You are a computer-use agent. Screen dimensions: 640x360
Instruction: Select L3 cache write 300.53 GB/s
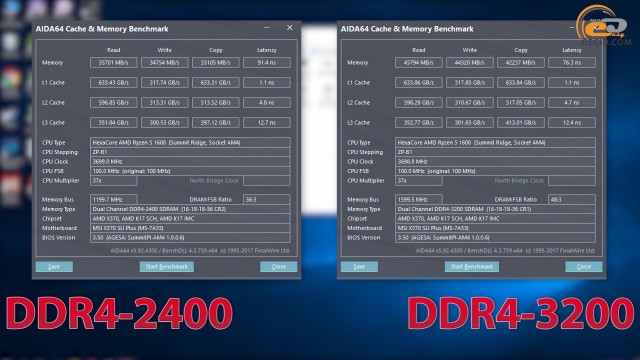click(164, 122)
